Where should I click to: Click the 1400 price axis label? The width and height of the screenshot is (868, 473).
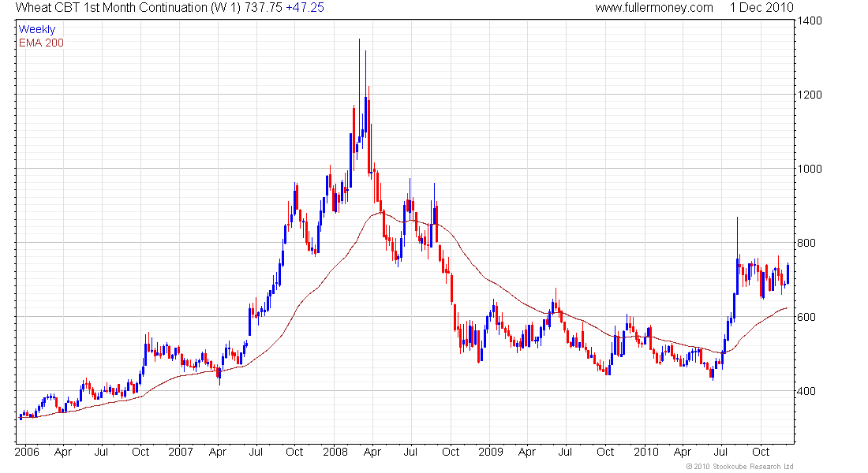tap(810, 21)
